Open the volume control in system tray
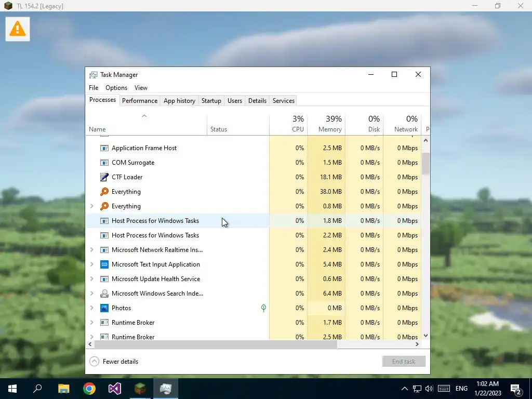 tap(429, 389)
